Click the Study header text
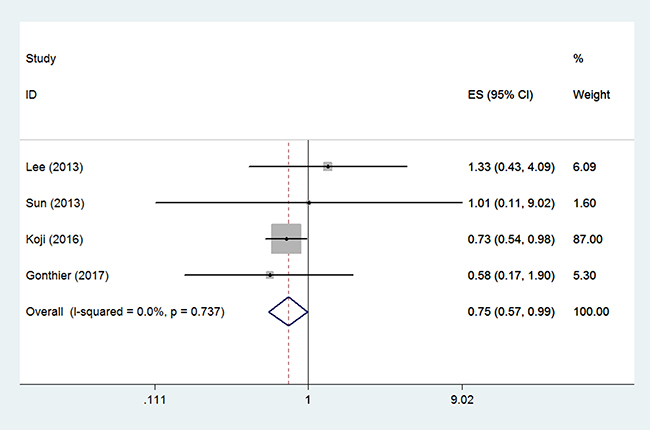 click(41, 58)
